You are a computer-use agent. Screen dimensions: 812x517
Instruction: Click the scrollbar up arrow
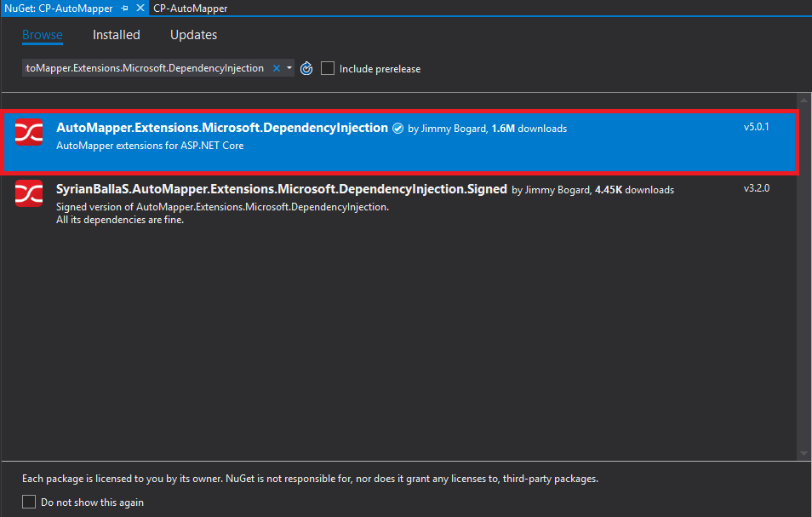pos(803,100)
